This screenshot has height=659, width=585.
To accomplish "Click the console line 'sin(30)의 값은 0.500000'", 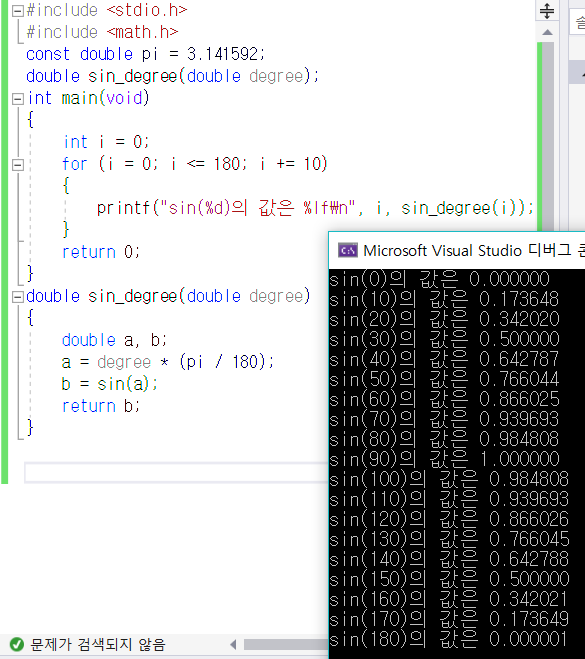I will [x=444, y=339].
